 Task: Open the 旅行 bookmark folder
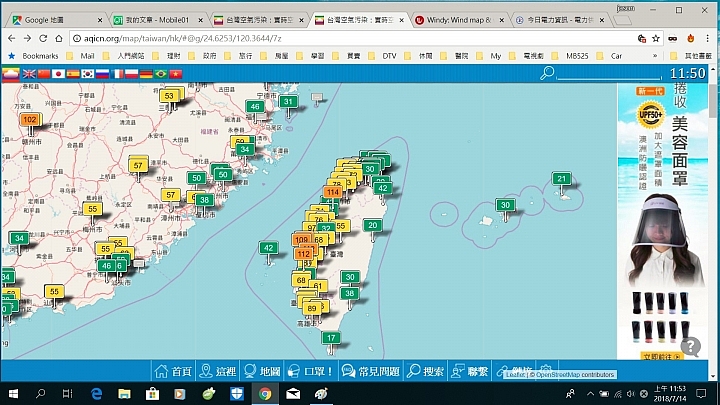[239, 56]
